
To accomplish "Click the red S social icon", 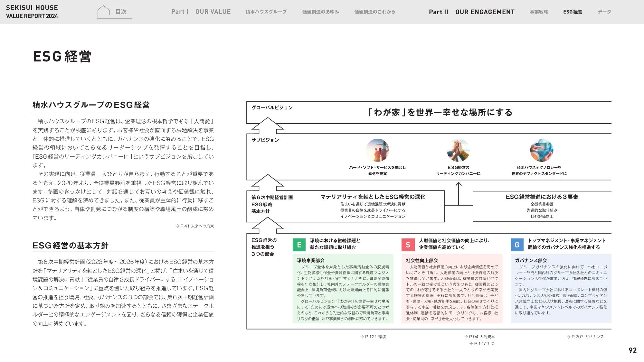I will point(408,245).
